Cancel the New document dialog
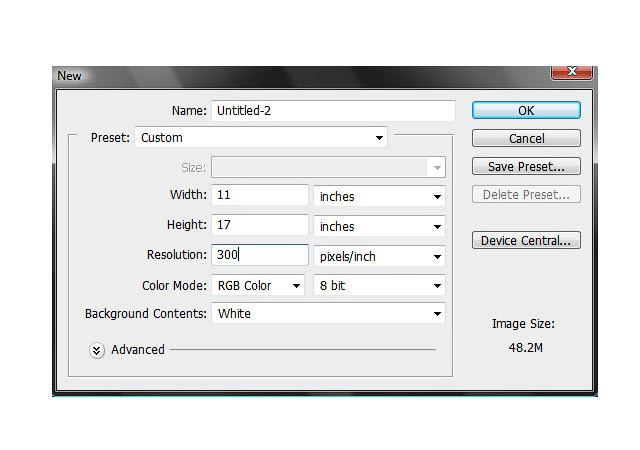 click(526, 138)
